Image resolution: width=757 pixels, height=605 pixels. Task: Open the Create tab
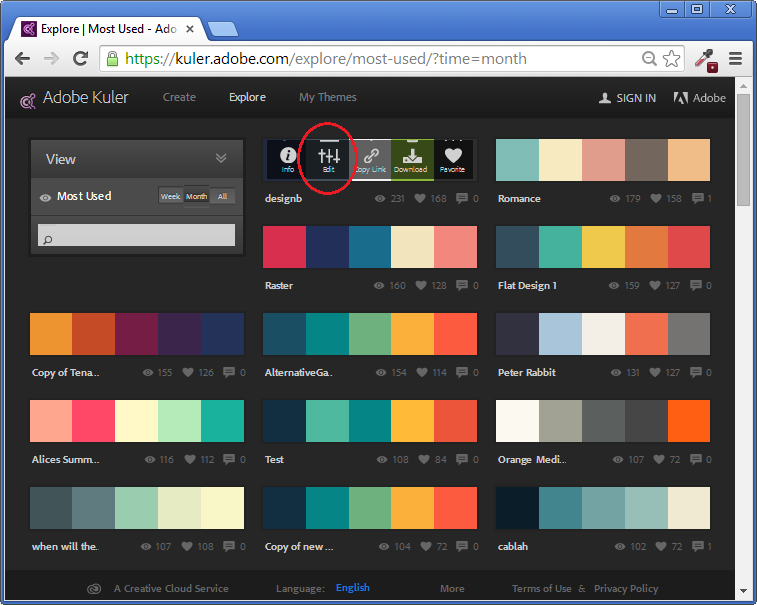coord(179,97)
